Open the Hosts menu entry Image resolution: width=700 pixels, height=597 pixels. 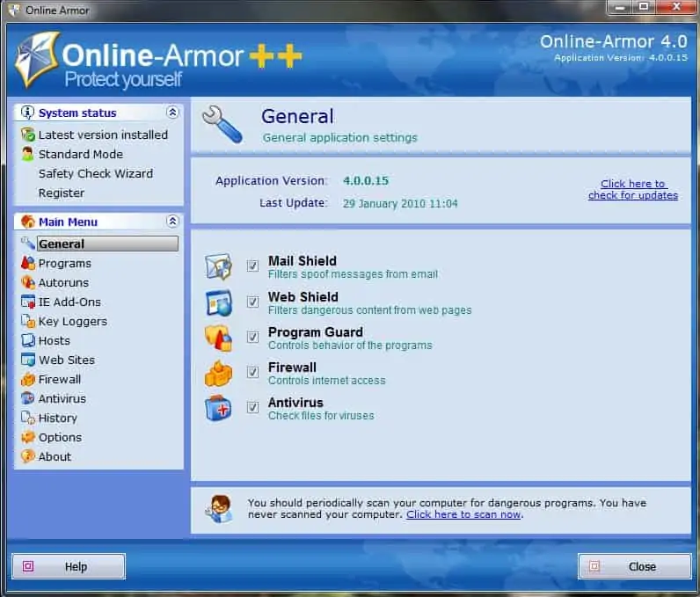point(54,340)
